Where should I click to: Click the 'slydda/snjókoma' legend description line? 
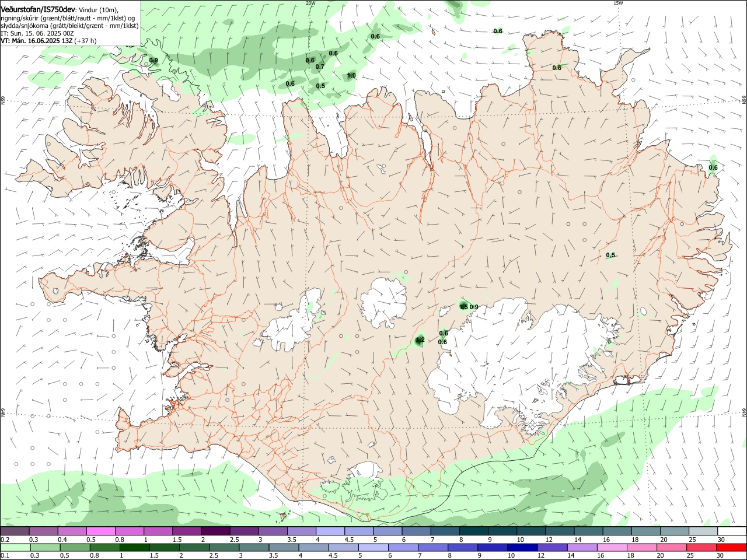pyautogui.click(x=69, y=26)
